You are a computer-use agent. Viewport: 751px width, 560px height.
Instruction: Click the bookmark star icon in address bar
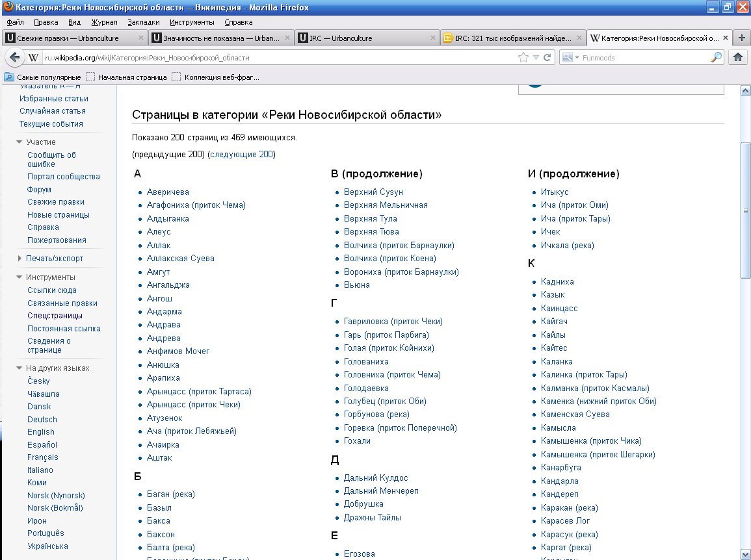point(523,57)
